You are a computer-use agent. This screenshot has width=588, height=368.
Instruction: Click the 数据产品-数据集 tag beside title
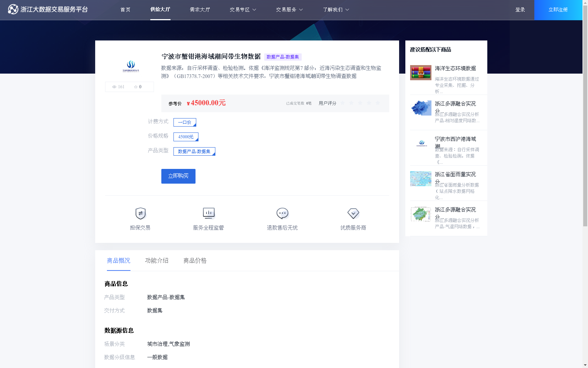[x=283, y=57]
